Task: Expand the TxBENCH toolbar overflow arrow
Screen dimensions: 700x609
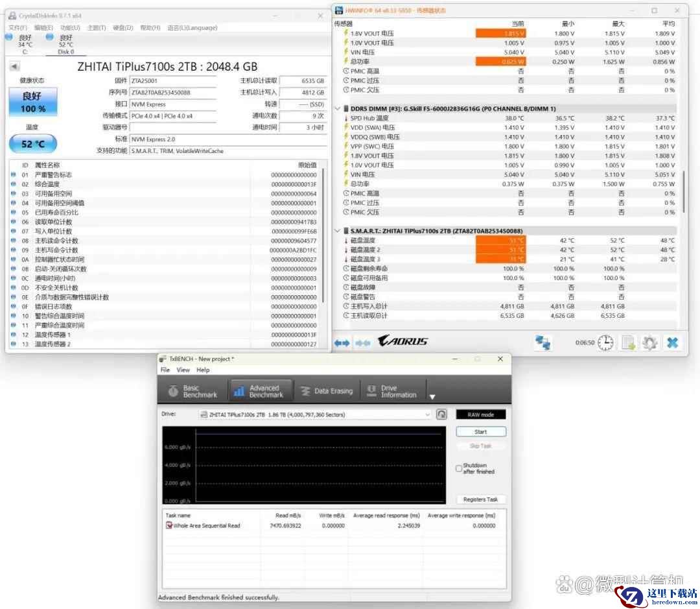Action: pyautogui.click(x=432, y=397)
